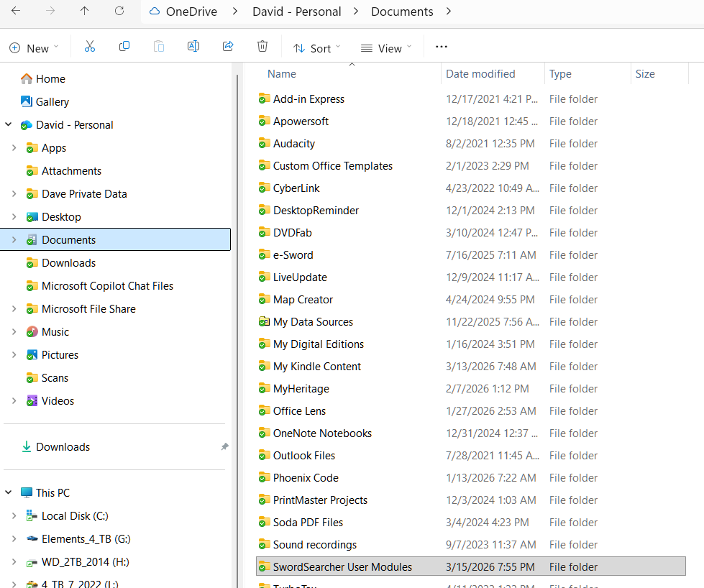Click the Music folder icon in sidebar
704x588 pixels.
pyautogui.click(x=32, y=331)
